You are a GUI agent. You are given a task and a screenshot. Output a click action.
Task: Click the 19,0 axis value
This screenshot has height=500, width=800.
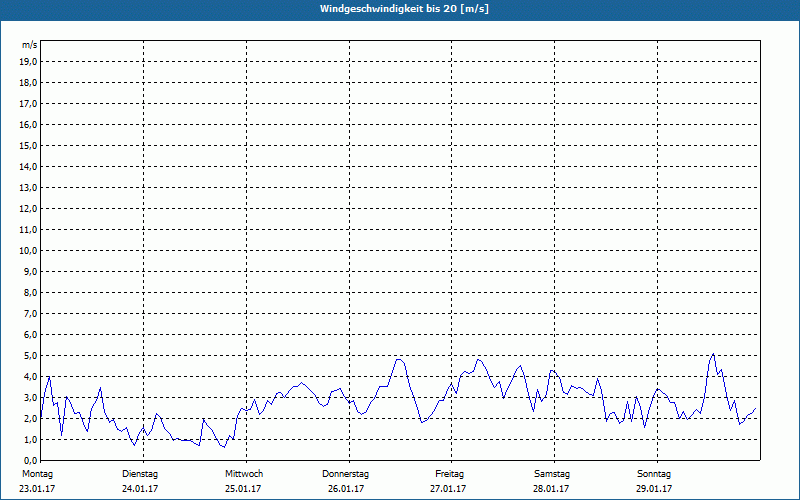[x=28, y=62]
